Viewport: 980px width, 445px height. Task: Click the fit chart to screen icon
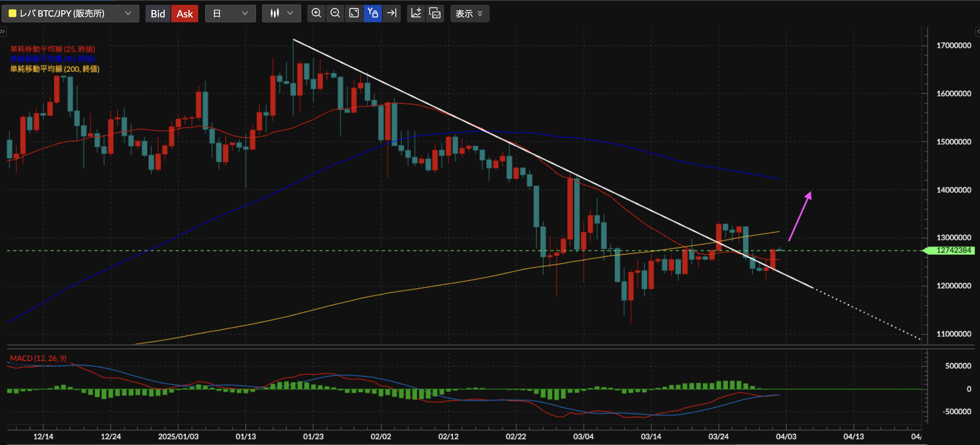coord(354,13)
